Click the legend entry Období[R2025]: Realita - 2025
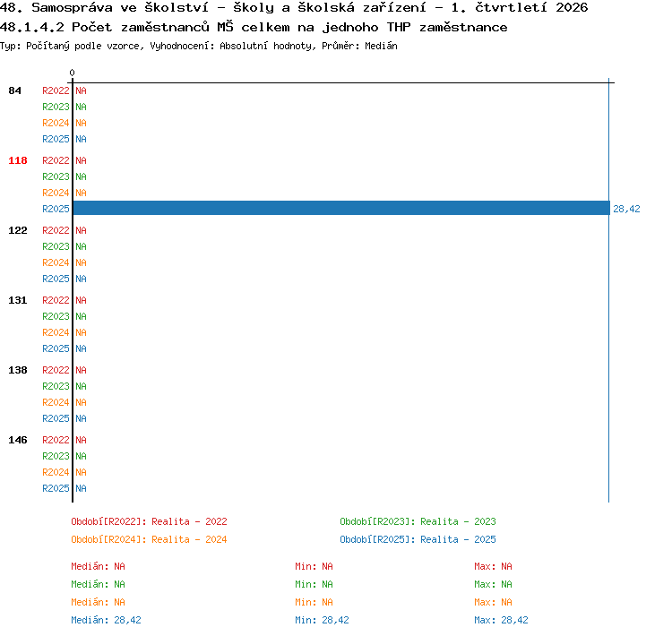Viewport: 672px width, 636px height. 418,539
